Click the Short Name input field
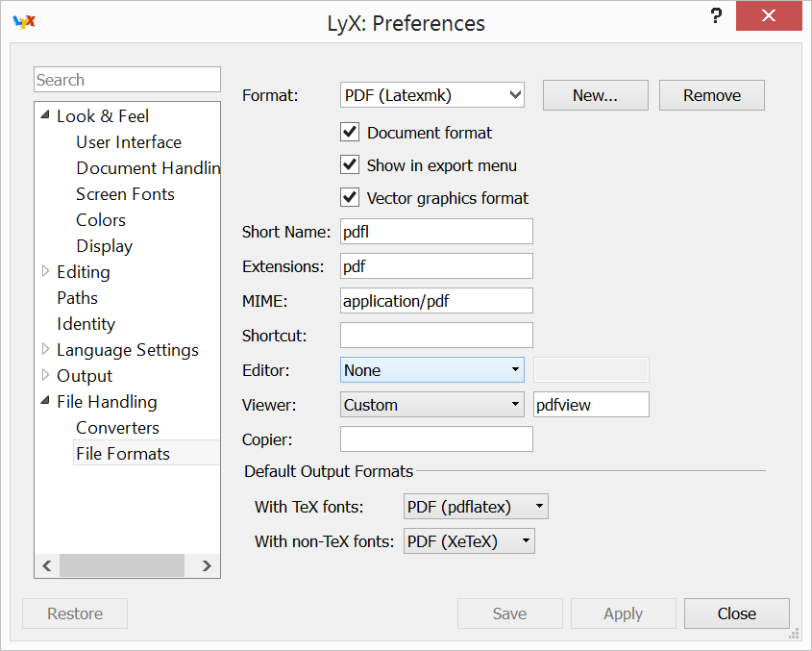 (x=436, y=232)
